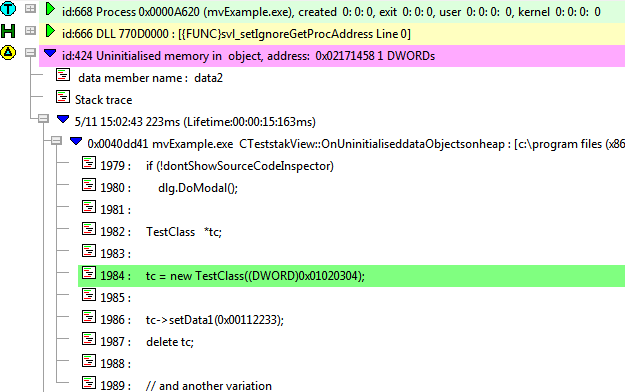Collapse the blue triangle of 0x0040dd41 mvExample.exe frame
The height and width of the screenshot is (392, 625).
(x=76, y=141)
